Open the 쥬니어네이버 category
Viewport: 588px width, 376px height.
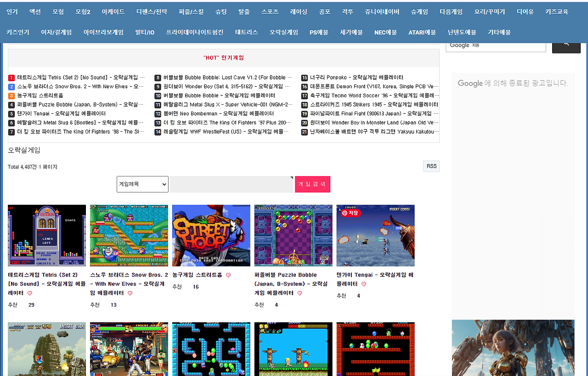[x=382, y=12]
